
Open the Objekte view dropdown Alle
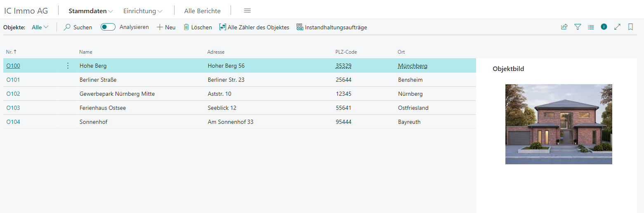40,27
